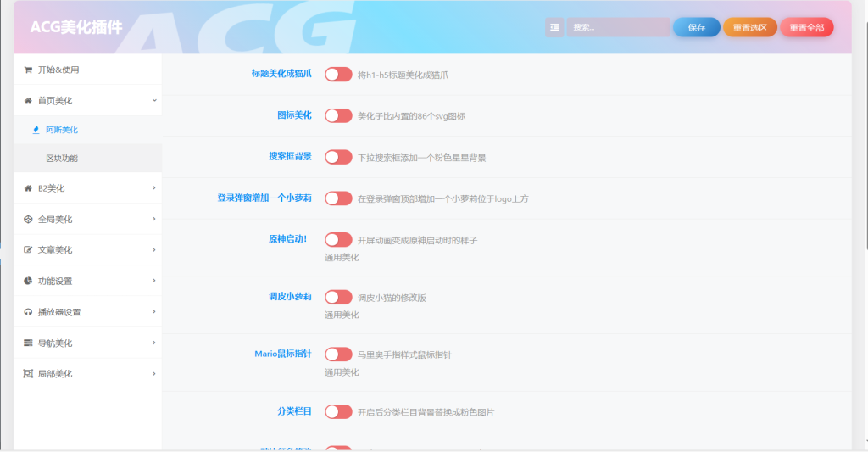Open the 文章美化 menu section

87,250
